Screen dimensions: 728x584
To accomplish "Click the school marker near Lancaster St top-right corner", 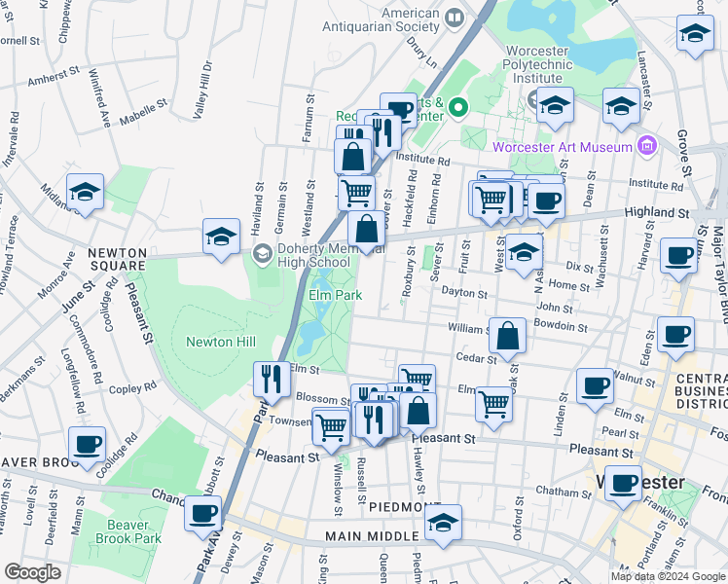I will [x=695, y=36].
